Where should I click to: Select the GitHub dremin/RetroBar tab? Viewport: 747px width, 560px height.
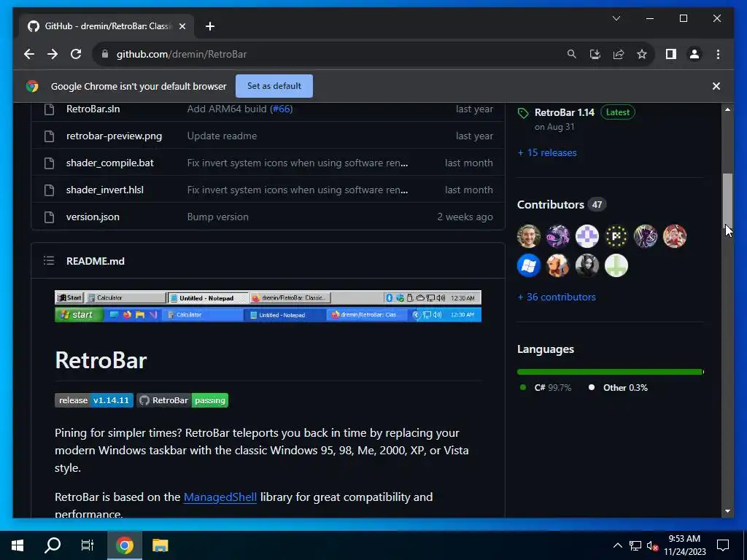click(x=107, y=26)
